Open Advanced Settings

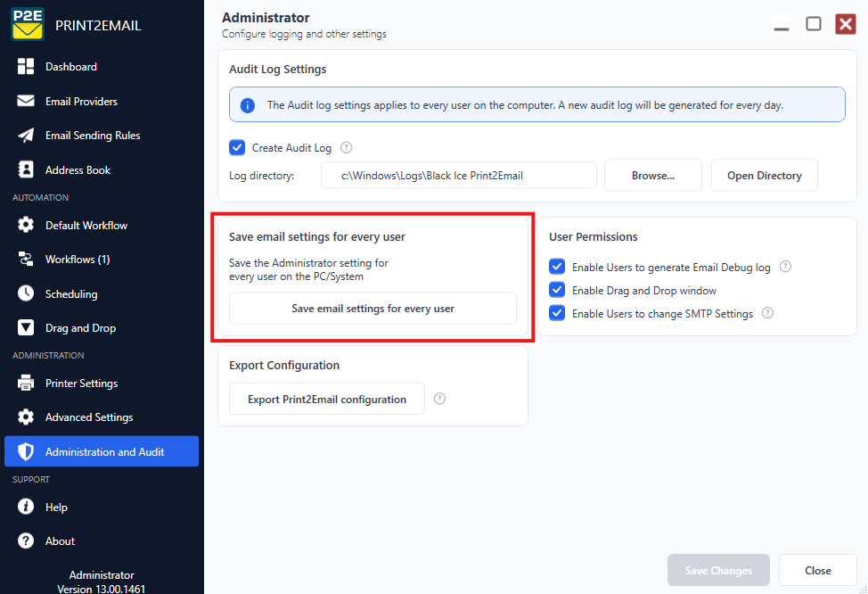pyautogui.click(x=102, y=417)
